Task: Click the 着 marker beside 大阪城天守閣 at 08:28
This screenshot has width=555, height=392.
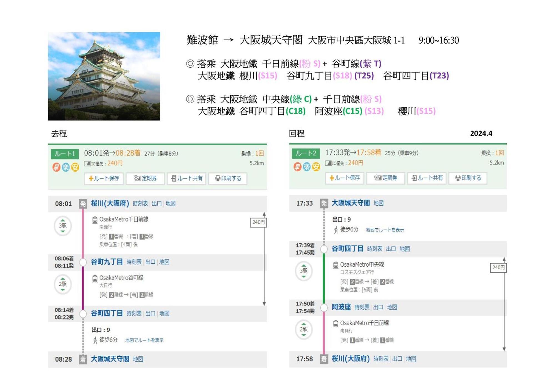Action: (x=83, y=359)
